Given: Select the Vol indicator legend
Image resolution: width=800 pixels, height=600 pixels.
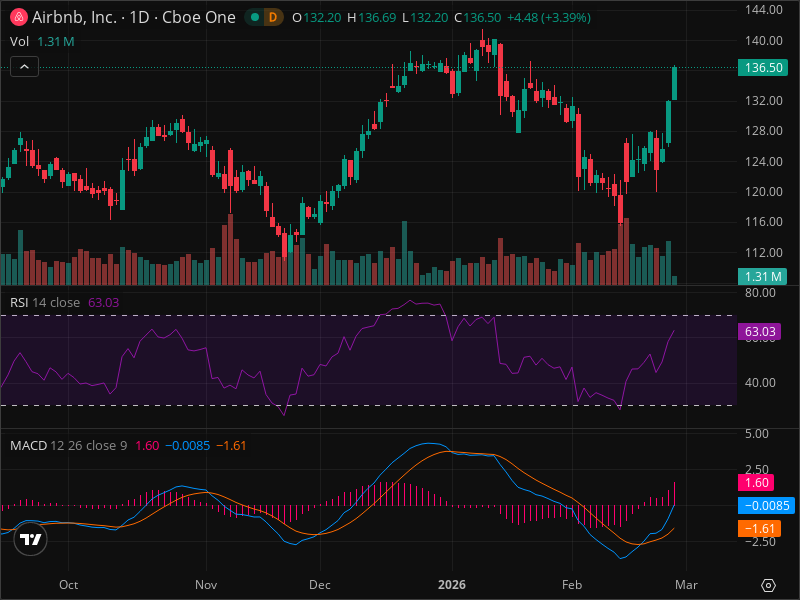Looking at the screenshot, I should [x=19, y=41].
